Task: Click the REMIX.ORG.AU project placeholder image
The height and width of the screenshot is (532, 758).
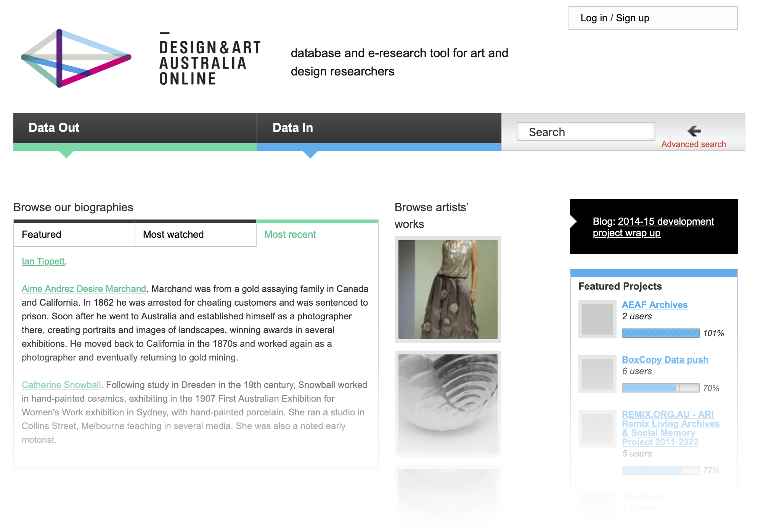Action: coord(597,429)
